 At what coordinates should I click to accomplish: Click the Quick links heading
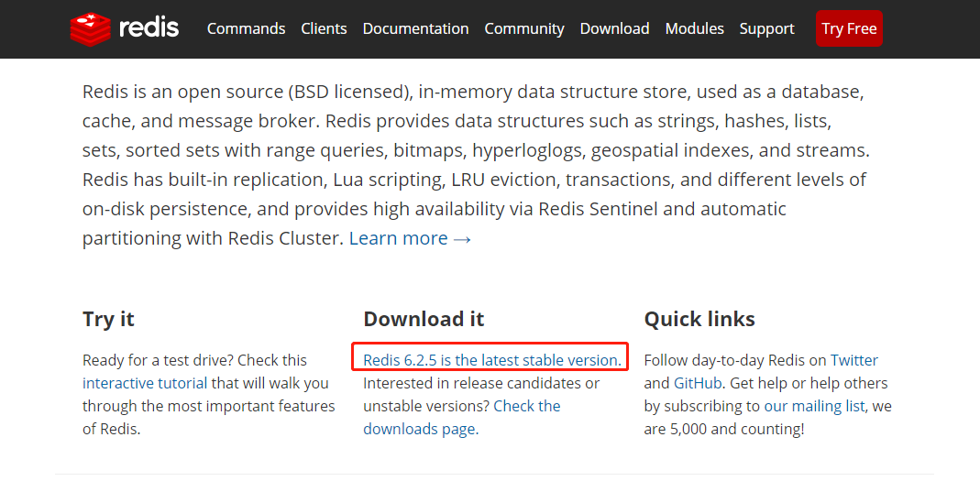(x=699, y=319)
